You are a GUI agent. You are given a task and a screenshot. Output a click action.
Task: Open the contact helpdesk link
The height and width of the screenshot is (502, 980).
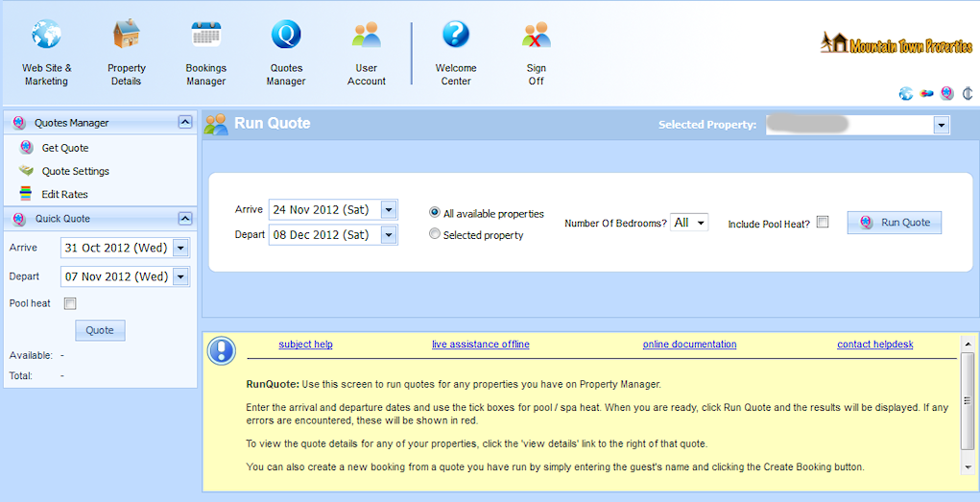click(875, 345)
